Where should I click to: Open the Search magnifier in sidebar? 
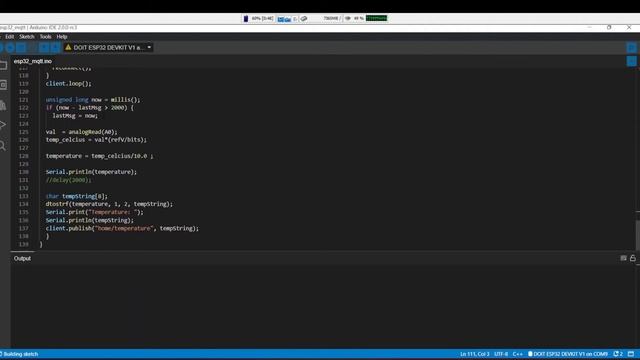coord(3,145)
